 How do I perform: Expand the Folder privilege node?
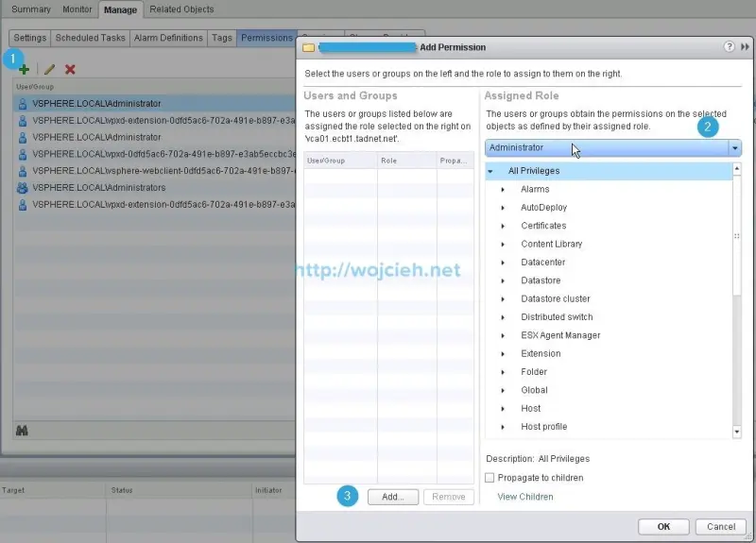click(x=503, y=372)
